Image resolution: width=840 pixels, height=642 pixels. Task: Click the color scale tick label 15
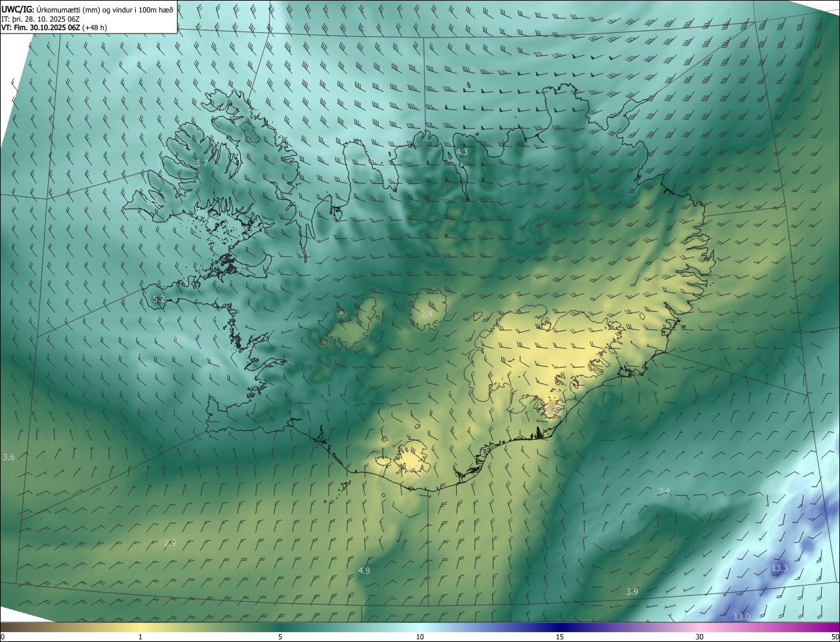tap(560, 637)
